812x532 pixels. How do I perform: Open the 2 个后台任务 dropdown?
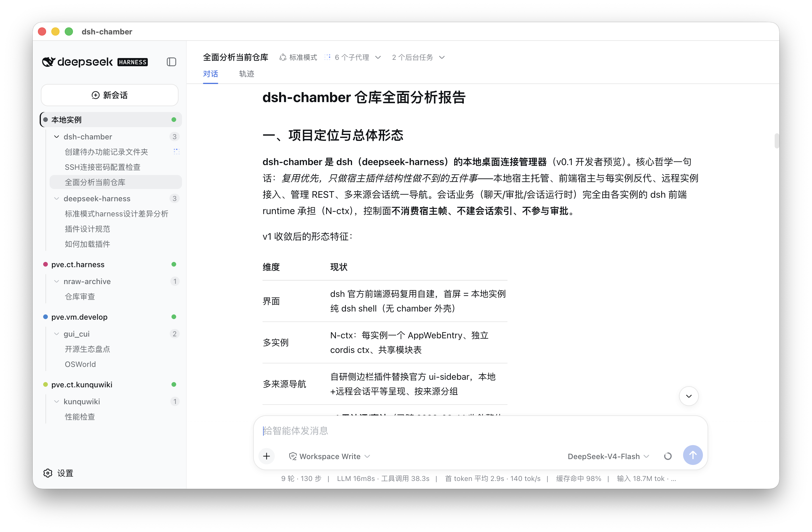click(x=418, y=57)
